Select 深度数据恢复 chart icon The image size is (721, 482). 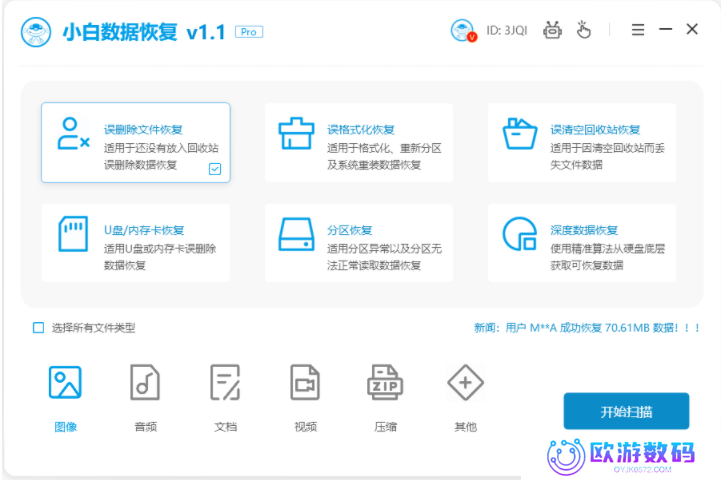coord(520,234)
